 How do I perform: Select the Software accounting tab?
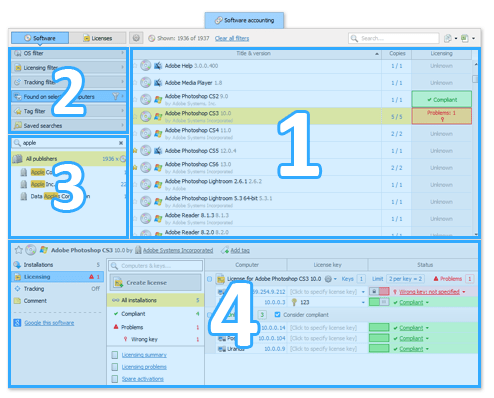click(x=244, y=20)
